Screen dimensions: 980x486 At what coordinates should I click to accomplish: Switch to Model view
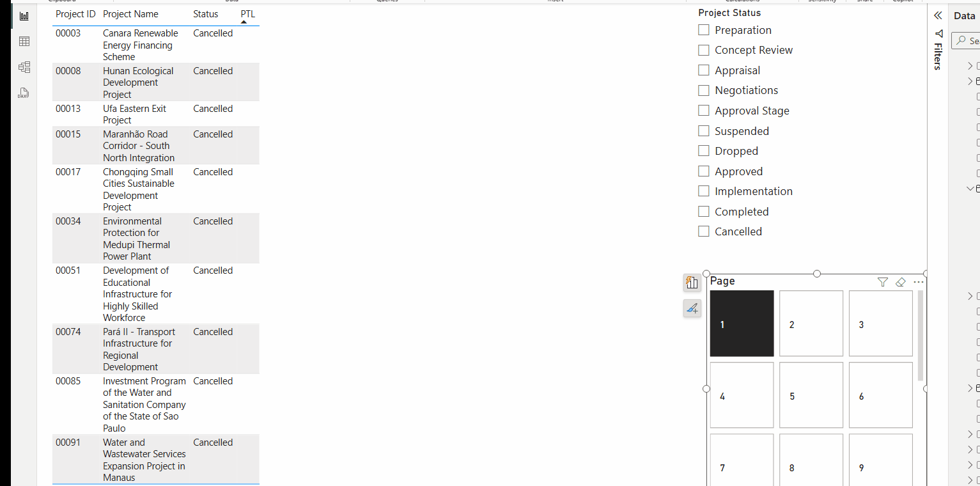tap(24, 67)
